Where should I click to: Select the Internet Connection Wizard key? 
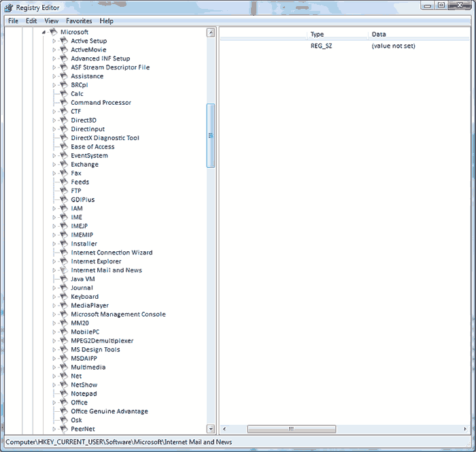112,253
